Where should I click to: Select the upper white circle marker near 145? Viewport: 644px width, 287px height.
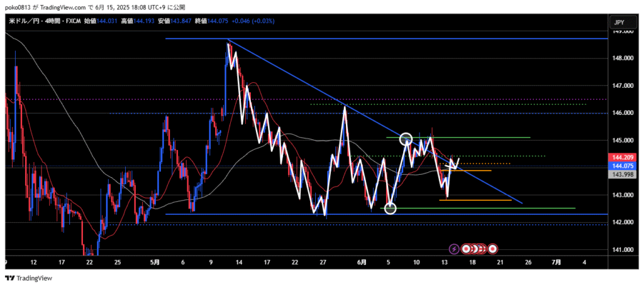[x=406, y=138]
